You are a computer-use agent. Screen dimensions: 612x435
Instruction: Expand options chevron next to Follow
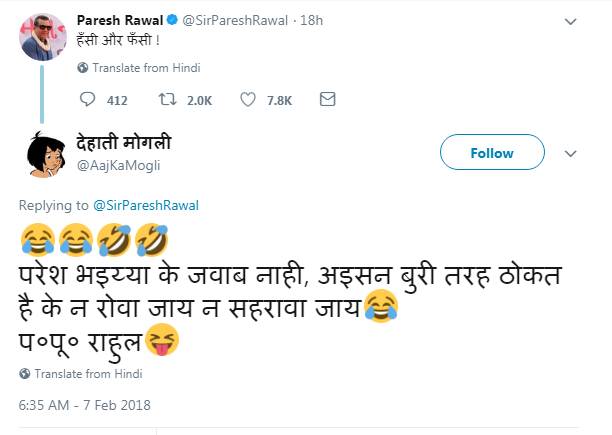pos(571,154)
